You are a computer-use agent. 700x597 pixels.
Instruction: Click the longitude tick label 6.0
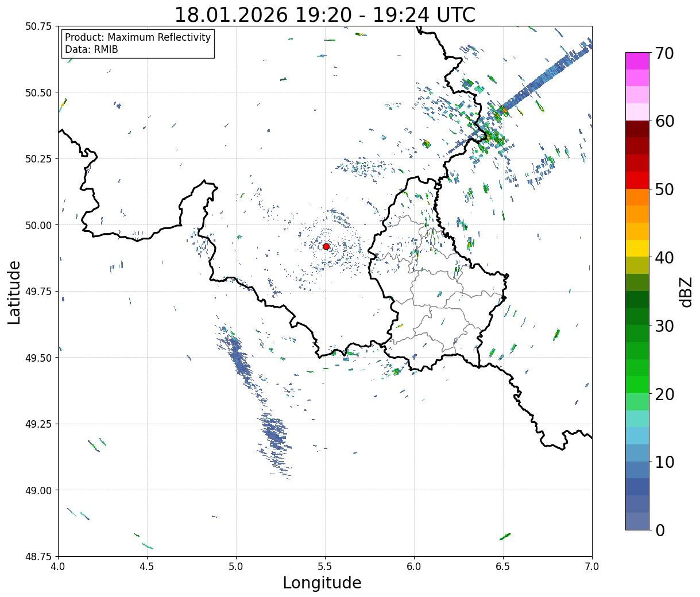tap(414, 567)
